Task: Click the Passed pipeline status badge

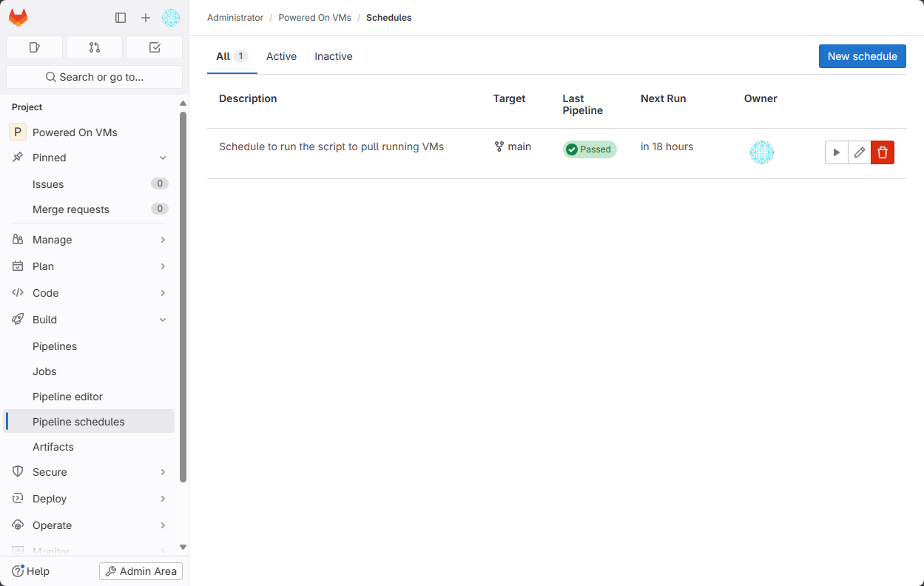Action: (590, 149)
